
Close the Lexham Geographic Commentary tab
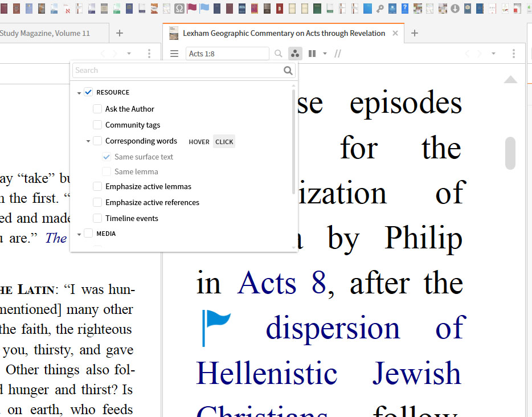(x=395, y=33)
